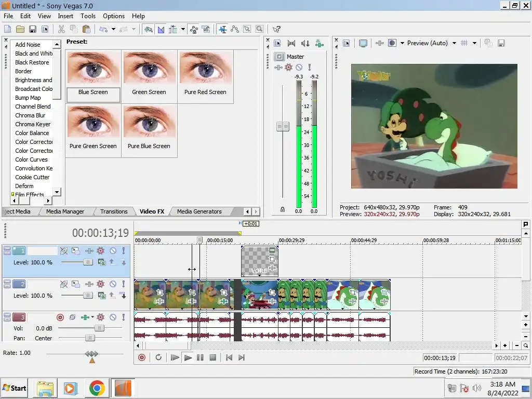
Task: Save the project with the floppy disk icon
Action: coord(33,29)
